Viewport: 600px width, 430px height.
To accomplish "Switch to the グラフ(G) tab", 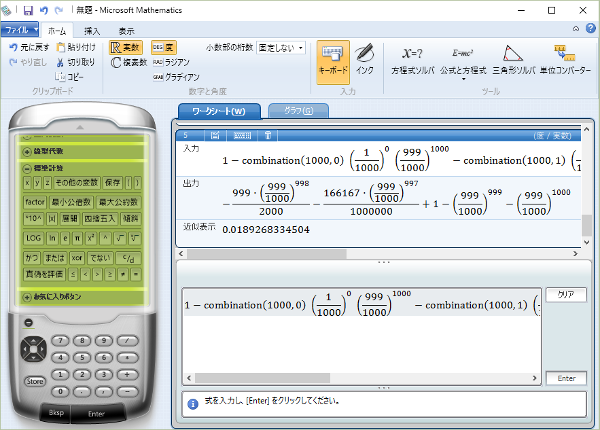I will point(298,111).
